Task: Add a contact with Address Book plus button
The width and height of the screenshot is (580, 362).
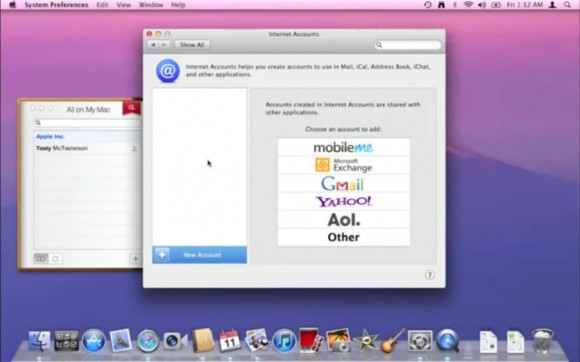Action: tap(135, 259)
